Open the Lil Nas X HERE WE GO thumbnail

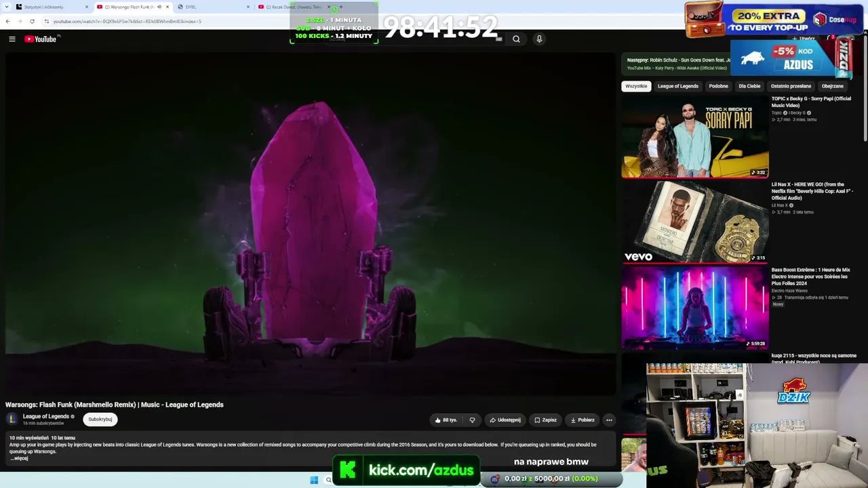pyautogui.click(x=695, y=222)
